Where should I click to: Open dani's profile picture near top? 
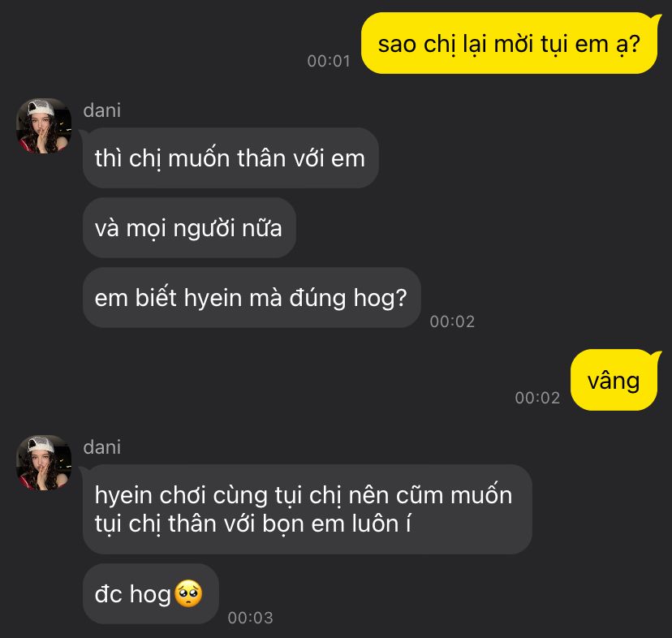coord(44,126)
